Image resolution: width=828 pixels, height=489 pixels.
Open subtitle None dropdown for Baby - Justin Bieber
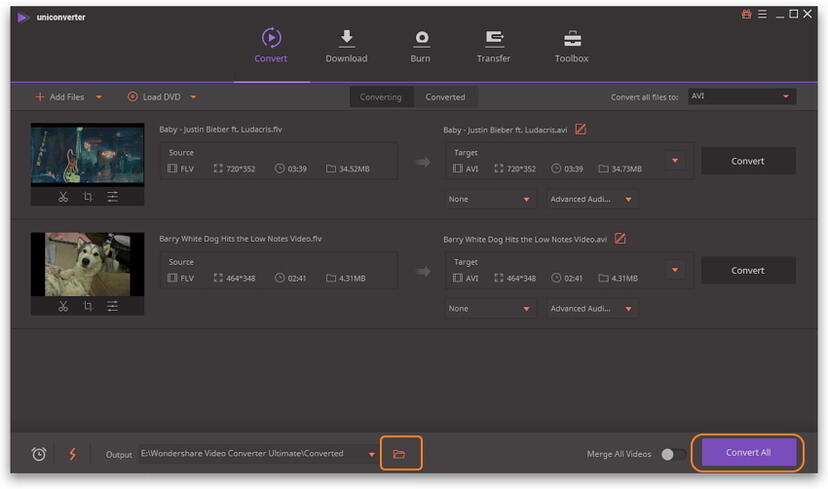(x=489, y=199)
